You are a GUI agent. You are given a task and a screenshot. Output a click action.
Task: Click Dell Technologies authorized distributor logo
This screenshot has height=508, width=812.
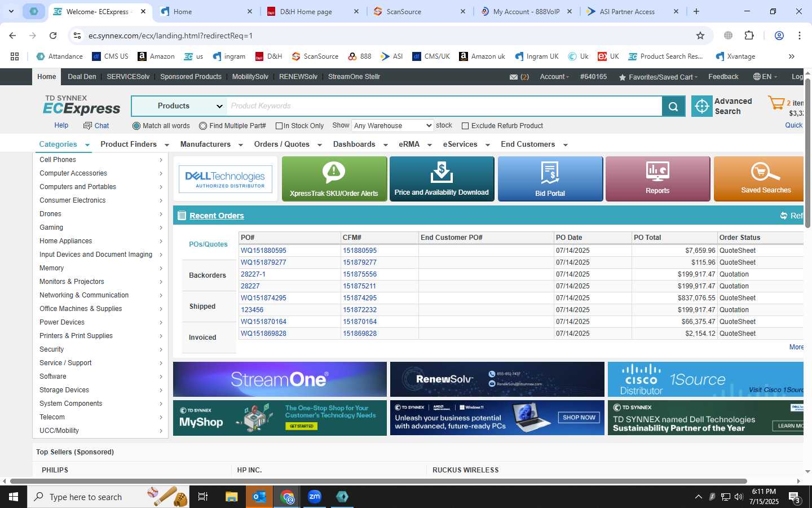pyautogui.click(x=226, y=179)
